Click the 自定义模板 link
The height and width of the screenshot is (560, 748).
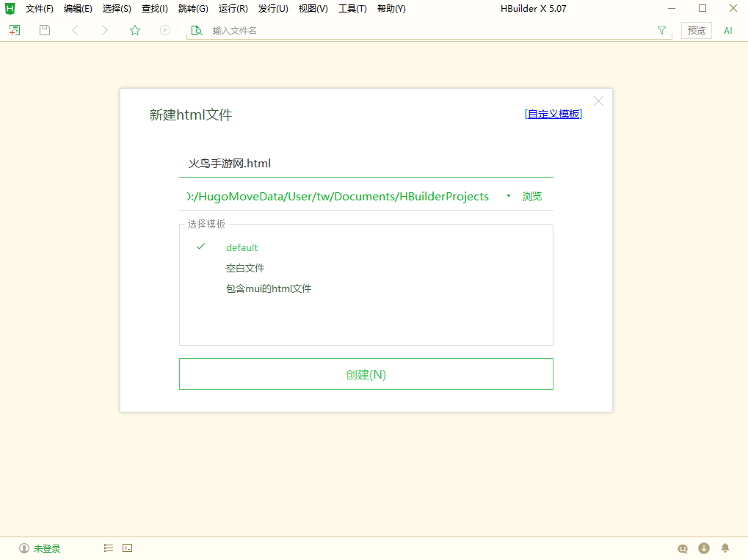553,114
